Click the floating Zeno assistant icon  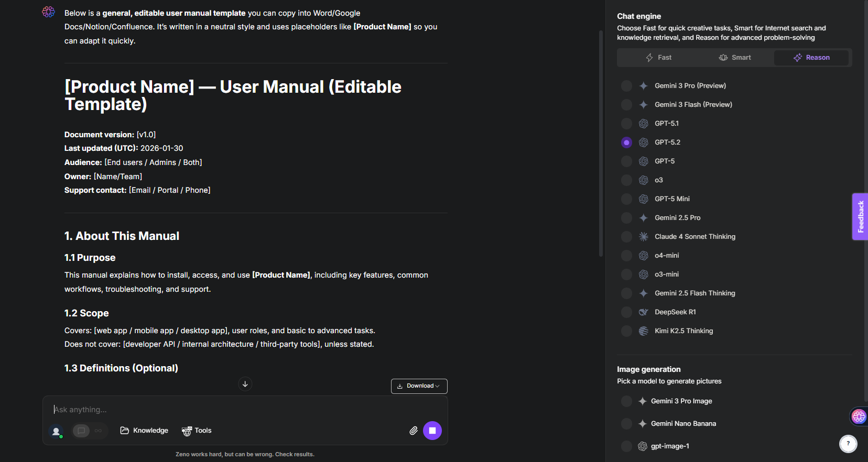pos(859,416)
